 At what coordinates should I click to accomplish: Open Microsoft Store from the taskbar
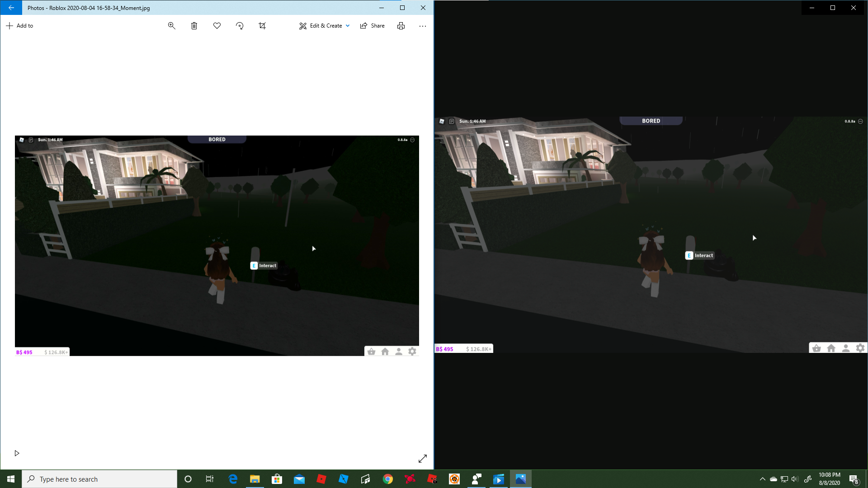[x=277, y=479]
